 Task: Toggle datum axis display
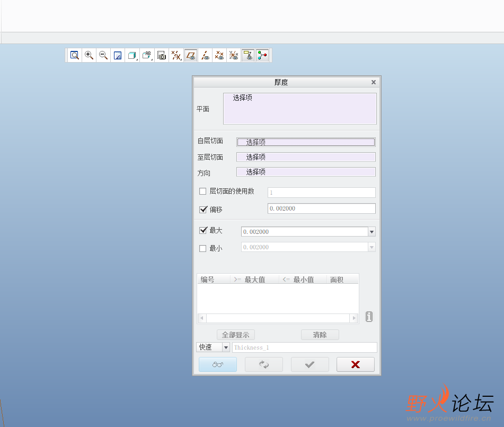coord(205,55)
